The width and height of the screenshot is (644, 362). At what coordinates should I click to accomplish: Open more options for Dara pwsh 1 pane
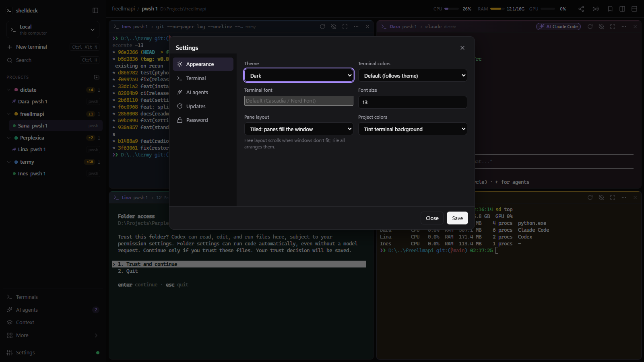point(624,27)
